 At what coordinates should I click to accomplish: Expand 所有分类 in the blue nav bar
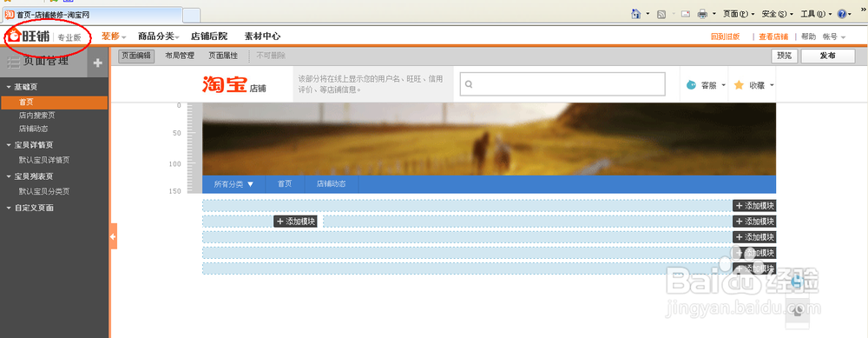(x=233, y=184)
